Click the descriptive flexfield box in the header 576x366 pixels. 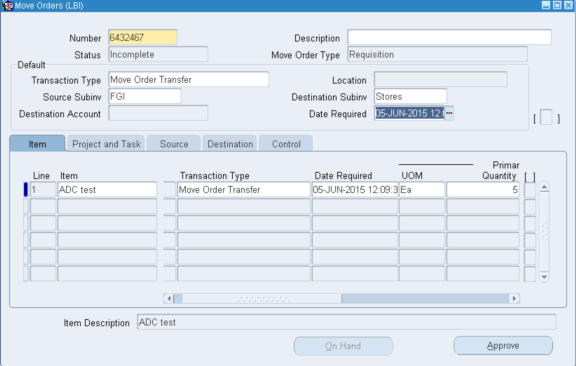click(x=546, y=118)
